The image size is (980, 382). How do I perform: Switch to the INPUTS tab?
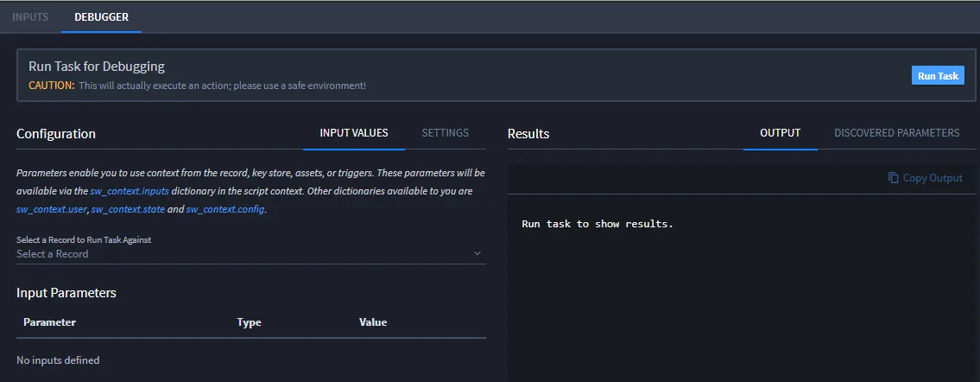tap(30, 17)
